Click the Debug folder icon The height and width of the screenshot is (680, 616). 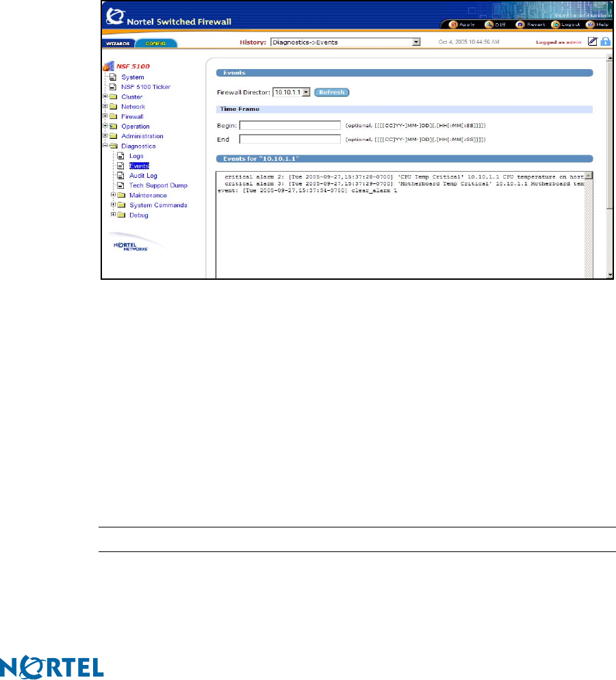pos(121,215)
